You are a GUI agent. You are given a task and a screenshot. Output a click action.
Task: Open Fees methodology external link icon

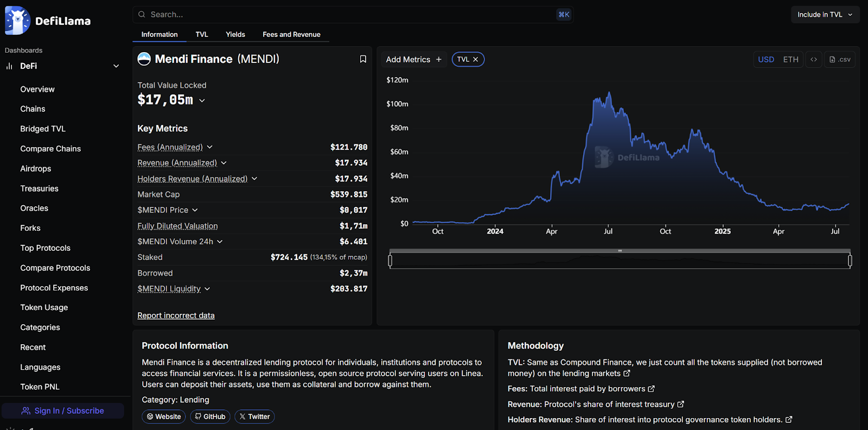click(x=652, y=389)
